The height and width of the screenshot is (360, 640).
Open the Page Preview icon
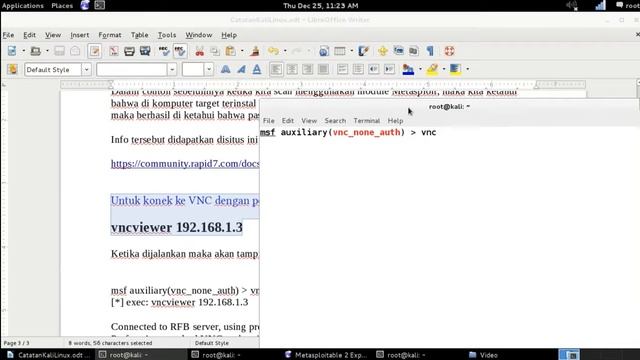coord(145,51)
